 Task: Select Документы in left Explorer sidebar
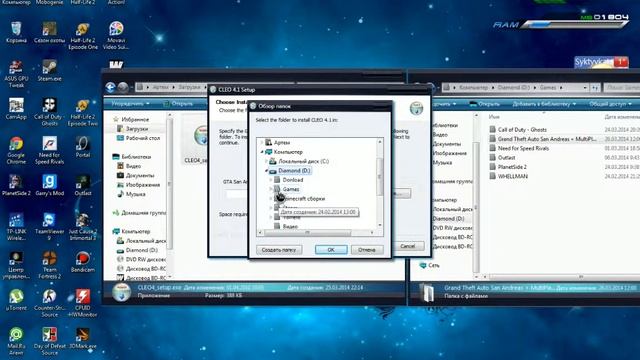pos(140,175)
